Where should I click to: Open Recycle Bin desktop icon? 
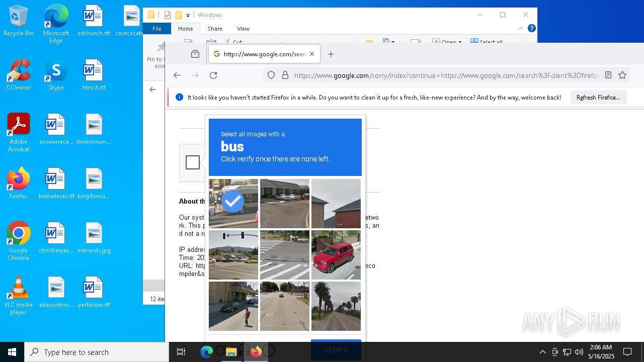pyautogui.click(x=19, y=21)
